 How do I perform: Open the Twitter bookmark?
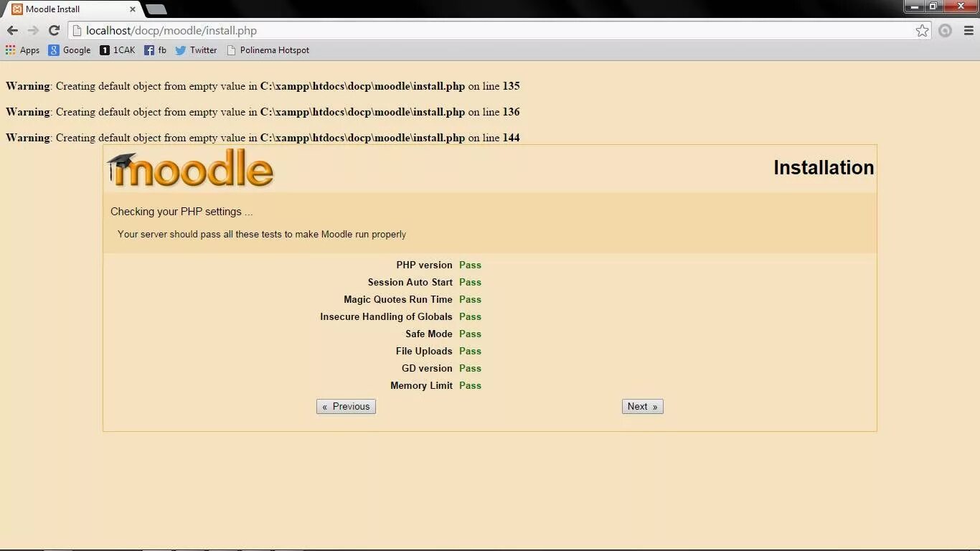click(x=196, y=50)
